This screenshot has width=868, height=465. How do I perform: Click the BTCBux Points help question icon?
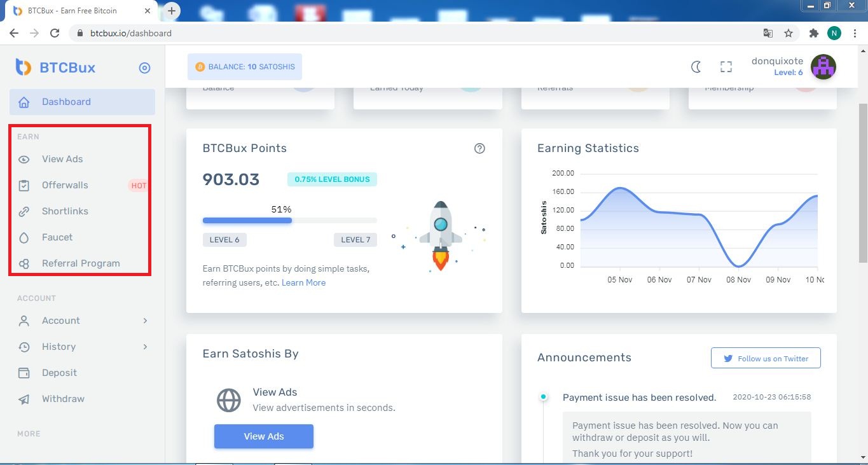point(479,148)
